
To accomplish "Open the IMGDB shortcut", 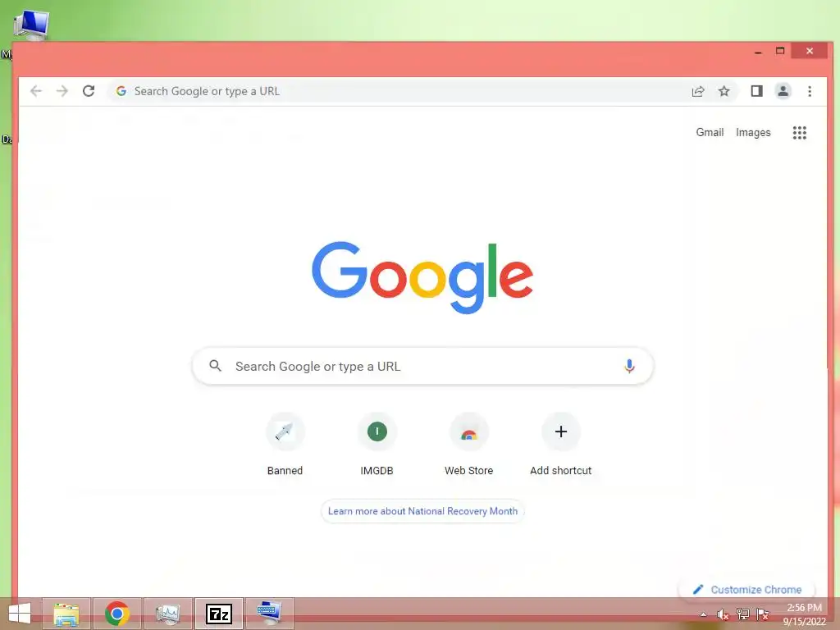I will [377, 445].
